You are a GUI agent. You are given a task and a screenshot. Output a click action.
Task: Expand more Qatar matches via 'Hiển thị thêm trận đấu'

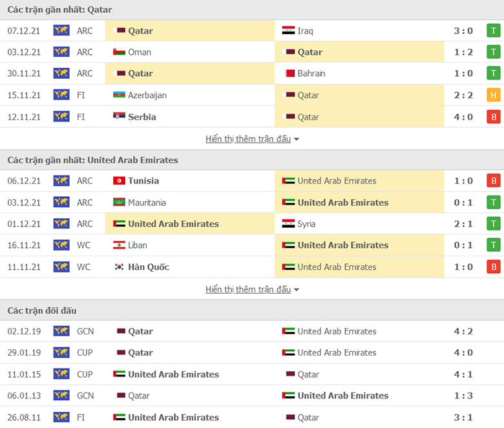[x=248, y=139]
